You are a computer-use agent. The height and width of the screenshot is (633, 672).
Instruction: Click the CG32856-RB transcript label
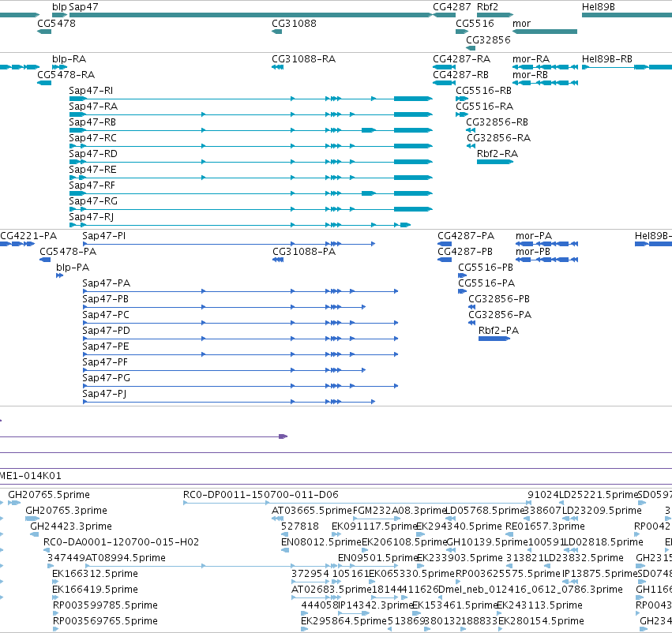coord(497,122)
